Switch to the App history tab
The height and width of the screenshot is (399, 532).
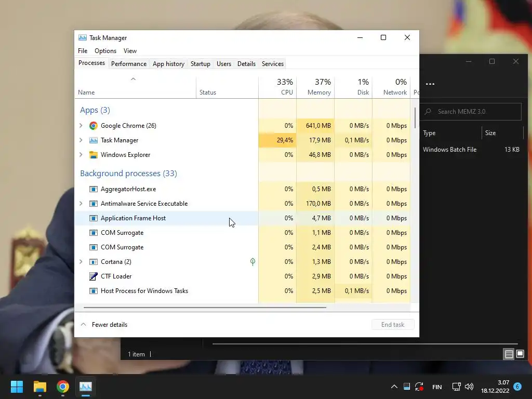click(168, 64)
